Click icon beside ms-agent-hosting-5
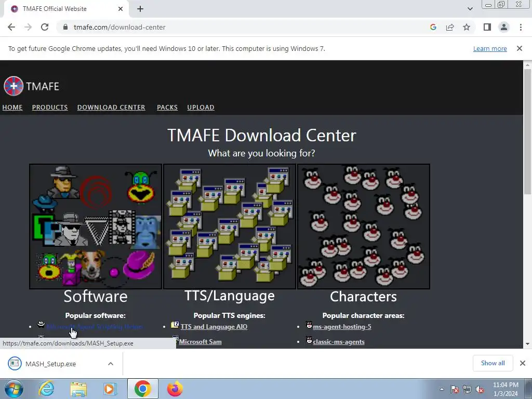Screen dimensions: 532x399 tap(309, 325)
